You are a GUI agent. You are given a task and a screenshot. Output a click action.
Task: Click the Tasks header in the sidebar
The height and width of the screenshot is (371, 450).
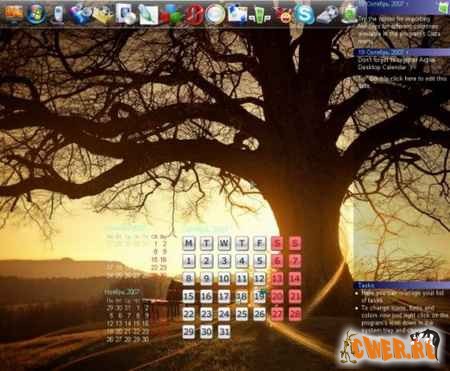point(402,285)
